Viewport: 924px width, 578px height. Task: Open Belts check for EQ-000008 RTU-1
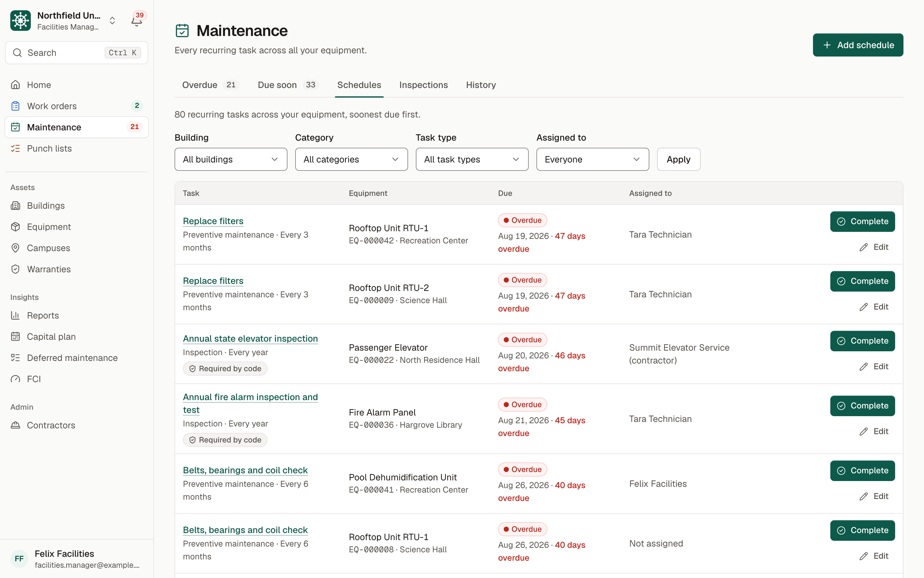245,530
